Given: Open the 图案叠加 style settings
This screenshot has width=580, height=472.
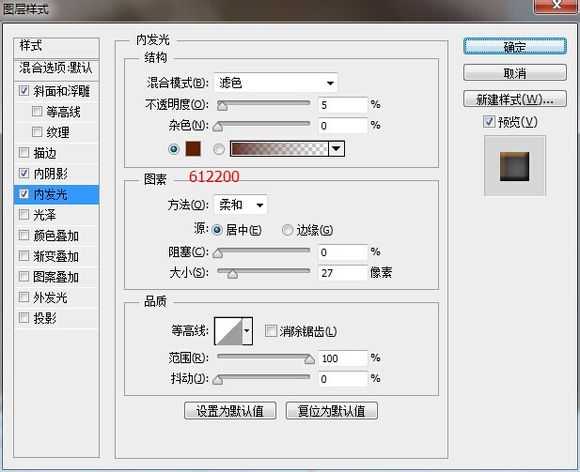Looking at the screenshot, I should 56,277.
